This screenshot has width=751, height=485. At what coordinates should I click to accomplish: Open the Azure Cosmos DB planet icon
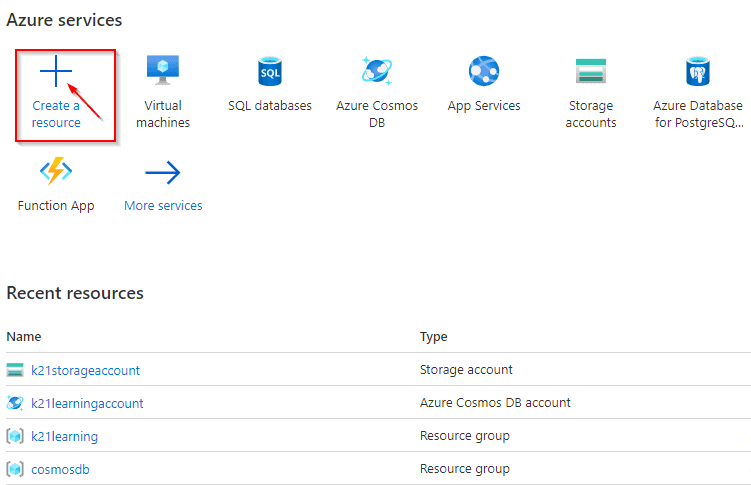[377, 71]
